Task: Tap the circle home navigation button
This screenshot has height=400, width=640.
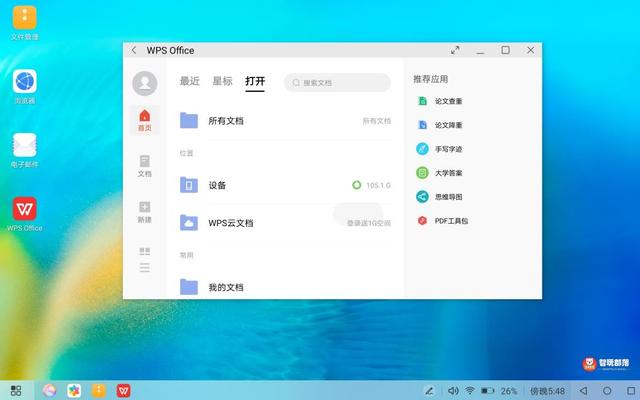Action: point(607,391)
